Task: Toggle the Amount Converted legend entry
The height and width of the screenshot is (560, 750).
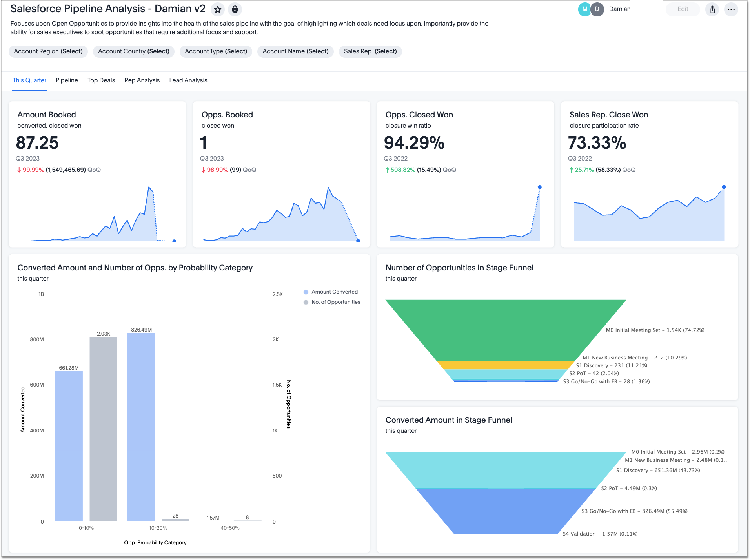Action: (331, 292)
